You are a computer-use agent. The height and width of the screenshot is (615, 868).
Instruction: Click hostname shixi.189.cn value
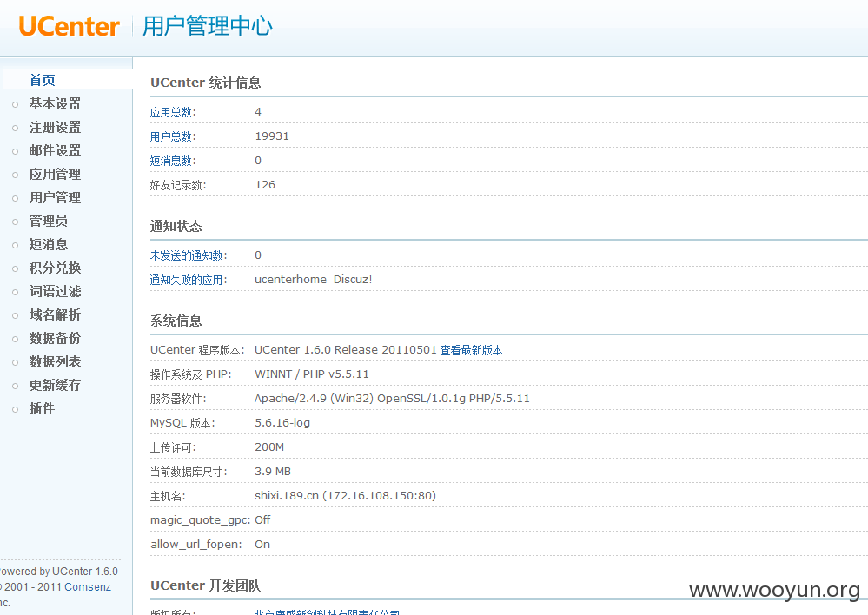pyautogui.click(x=346, y=496)
